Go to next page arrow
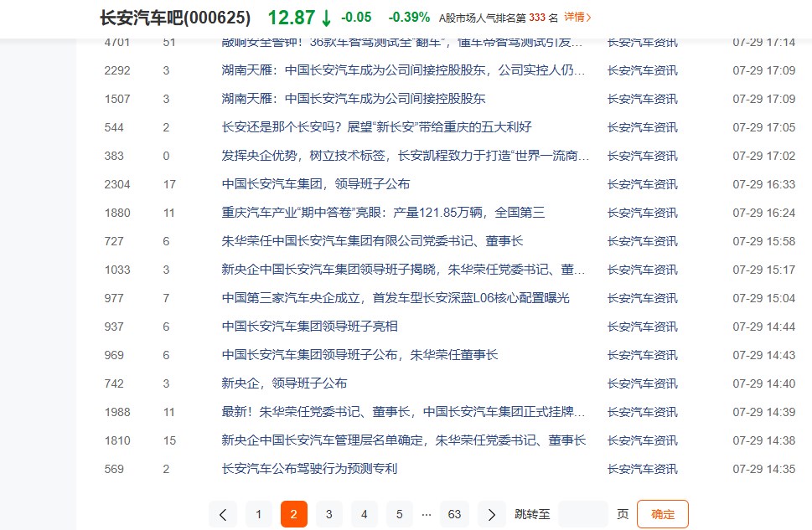 coord(491,514)
